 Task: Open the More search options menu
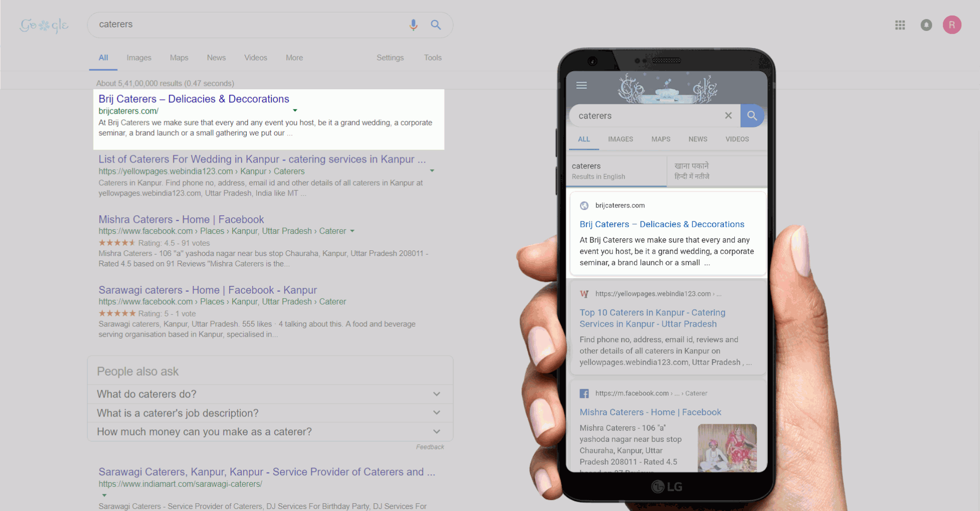coord(294,58)
